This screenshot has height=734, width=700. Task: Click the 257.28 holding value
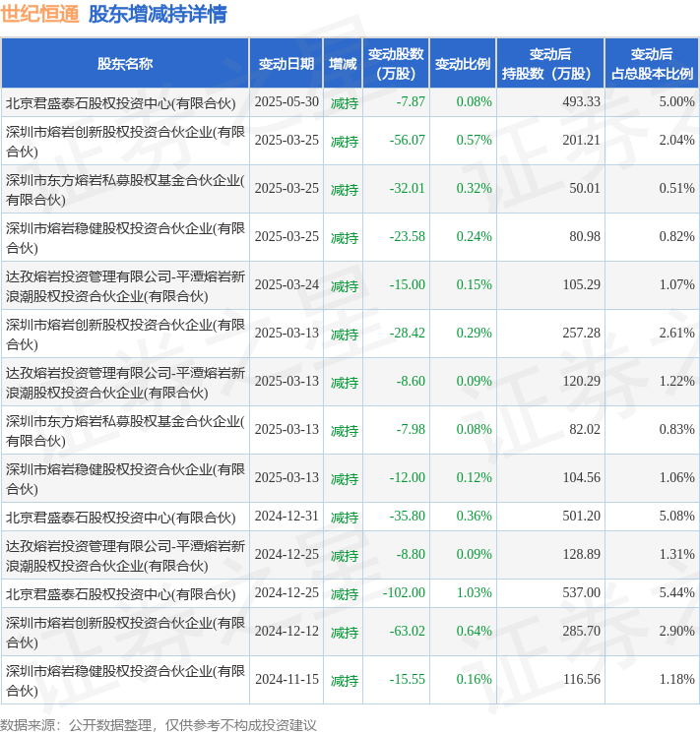pos(582,333)
